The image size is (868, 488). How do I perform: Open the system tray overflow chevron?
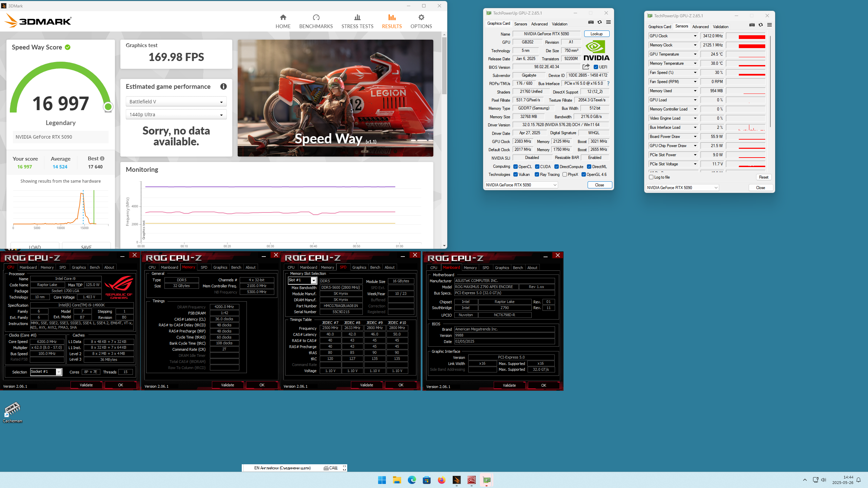coord(805,480)
